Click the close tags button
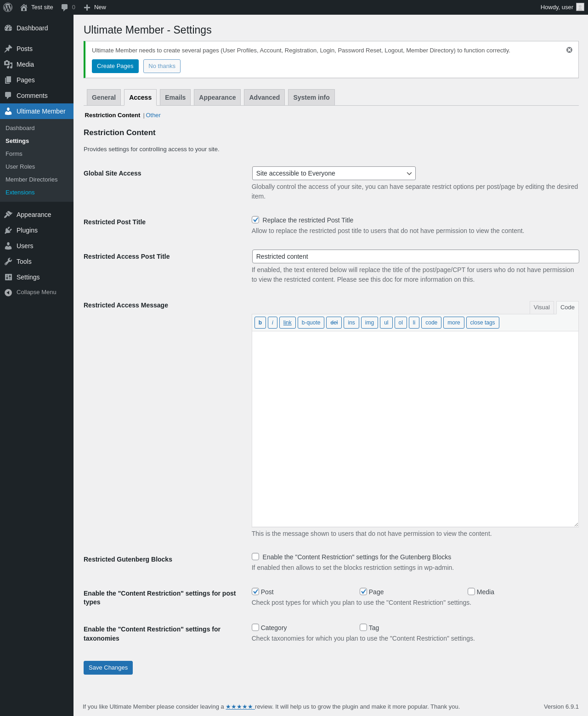This screenshot has width=588, height=716. [x=483, y=323]
